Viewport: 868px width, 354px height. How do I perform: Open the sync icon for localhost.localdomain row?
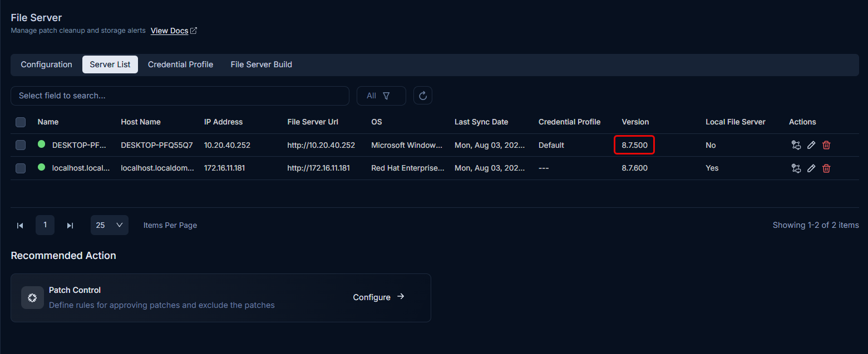(796, 168)
